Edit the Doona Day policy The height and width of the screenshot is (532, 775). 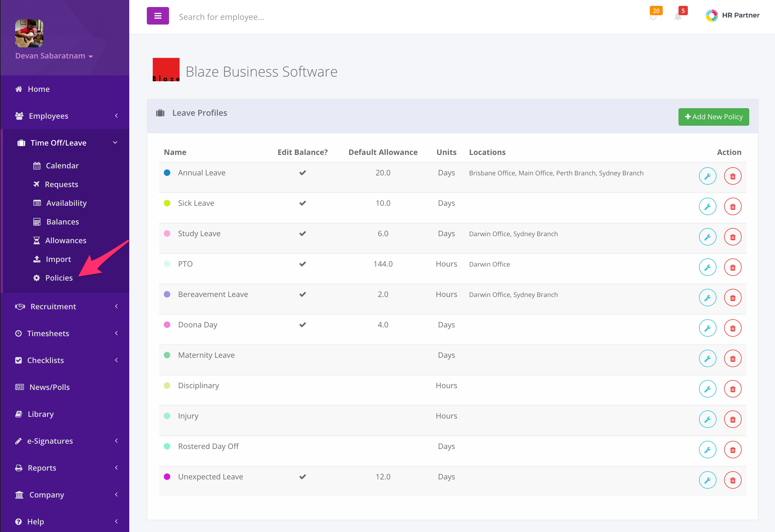tap(707, 328)
